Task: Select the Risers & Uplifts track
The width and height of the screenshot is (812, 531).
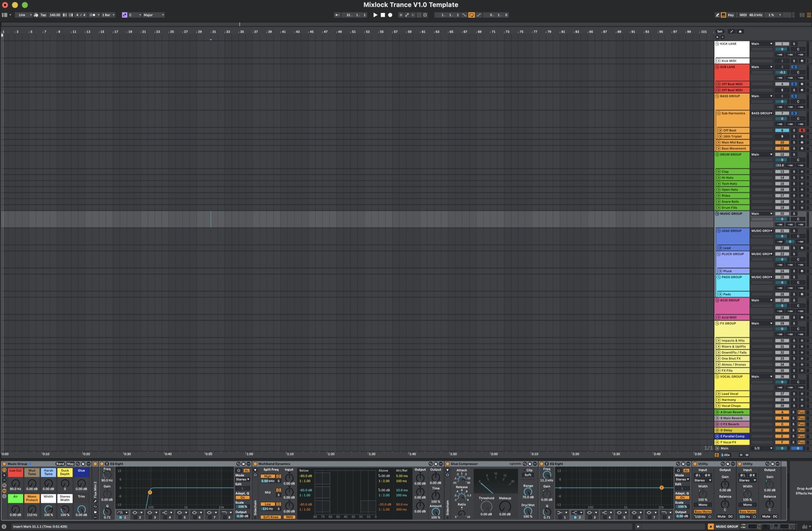Action: coord(732,346)
